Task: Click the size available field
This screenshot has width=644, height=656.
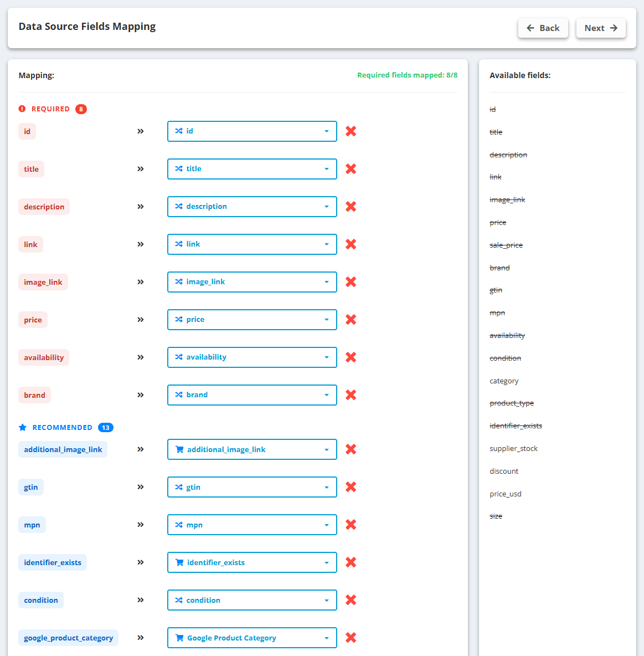Action: [x=496, y=516]
